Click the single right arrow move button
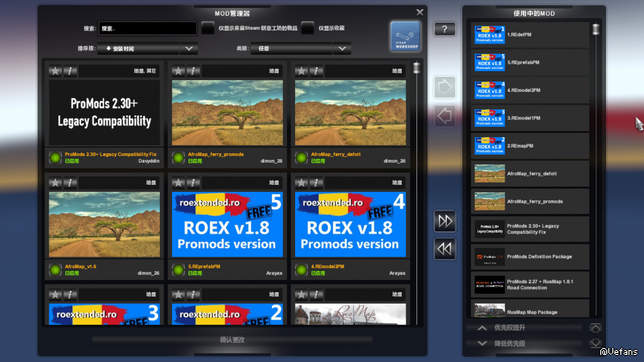 coord(445,87)
